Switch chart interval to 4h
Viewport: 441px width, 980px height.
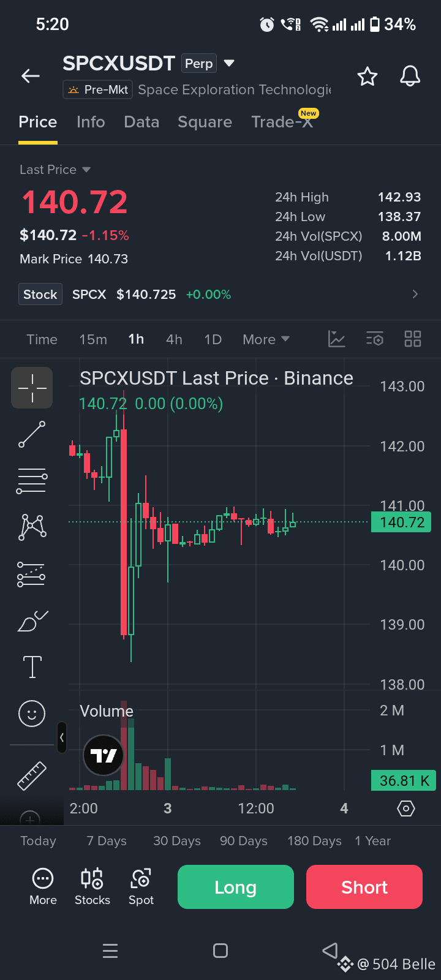[174, 339]
